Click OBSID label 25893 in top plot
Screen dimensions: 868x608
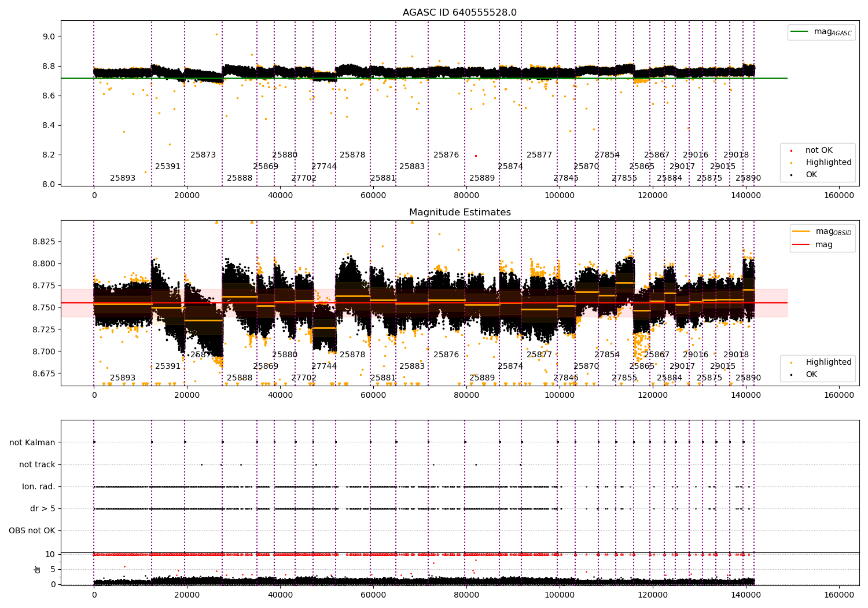[123, 178]
